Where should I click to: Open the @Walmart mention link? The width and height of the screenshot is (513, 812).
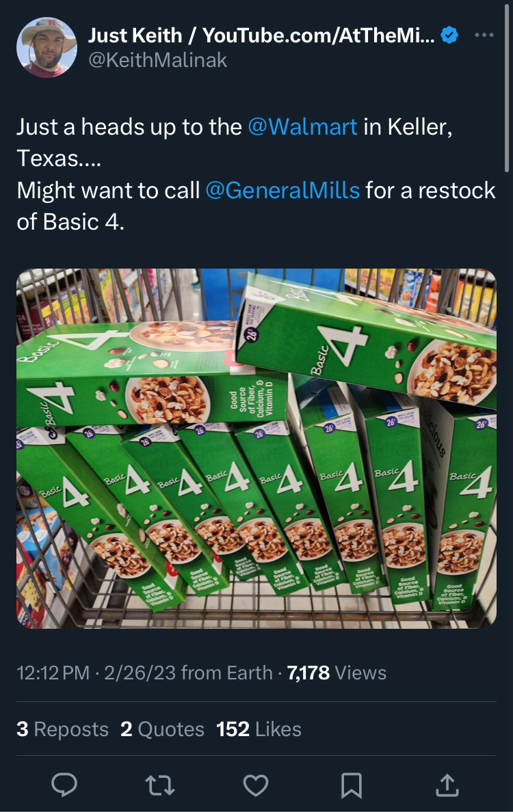[302, 127]
